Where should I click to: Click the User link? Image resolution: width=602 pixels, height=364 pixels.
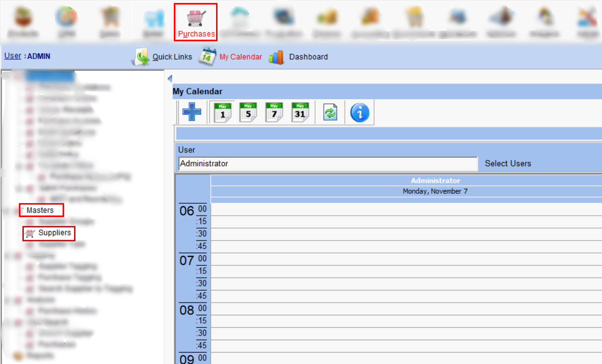point(12,56)
